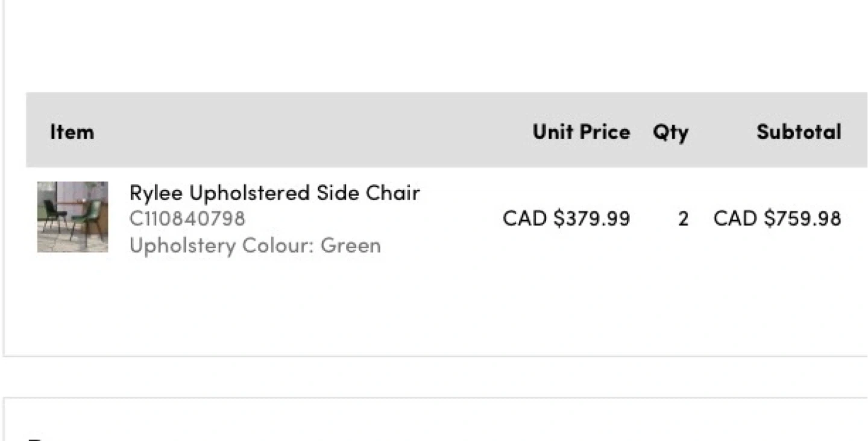Click blank area above the grey table header
The width and height of the screenshot is (868, 441).
(422, 48)
